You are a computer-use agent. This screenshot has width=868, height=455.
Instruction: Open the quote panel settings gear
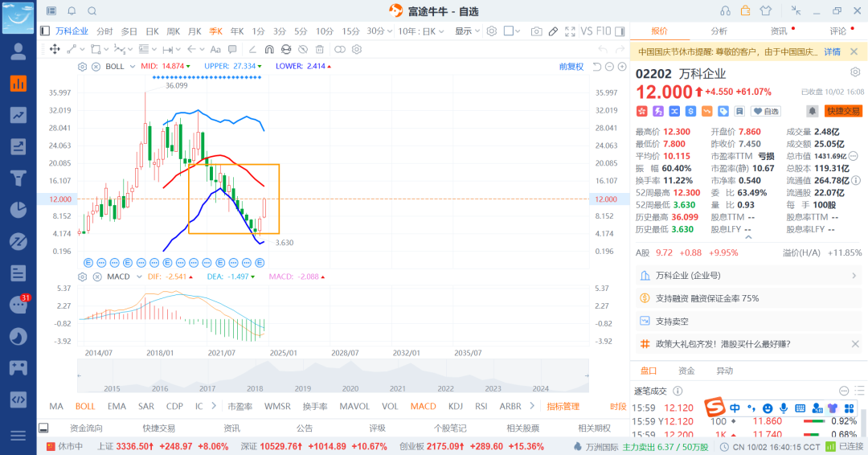[855, 72]
